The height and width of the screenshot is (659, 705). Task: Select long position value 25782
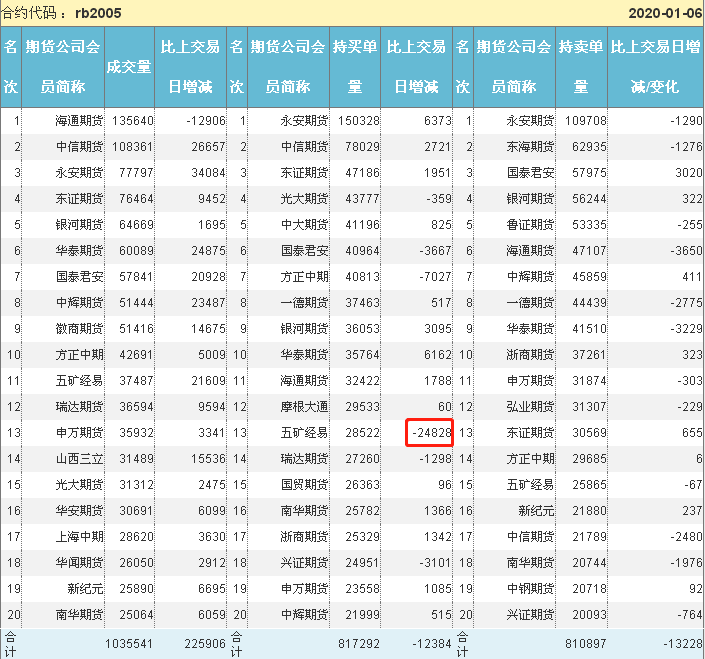[x=362, y=511]
